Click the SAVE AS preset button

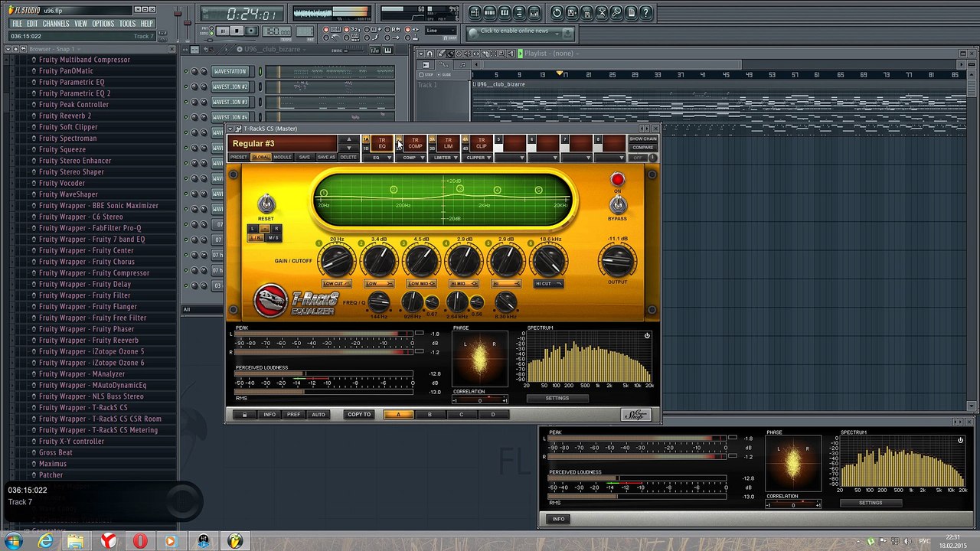pos(326,157)
